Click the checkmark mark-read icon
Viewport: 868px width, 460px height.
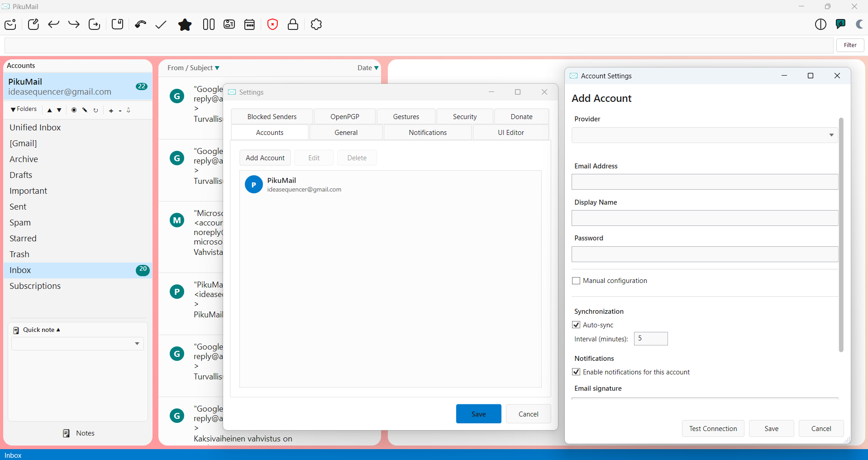click(x=161, y=24)
